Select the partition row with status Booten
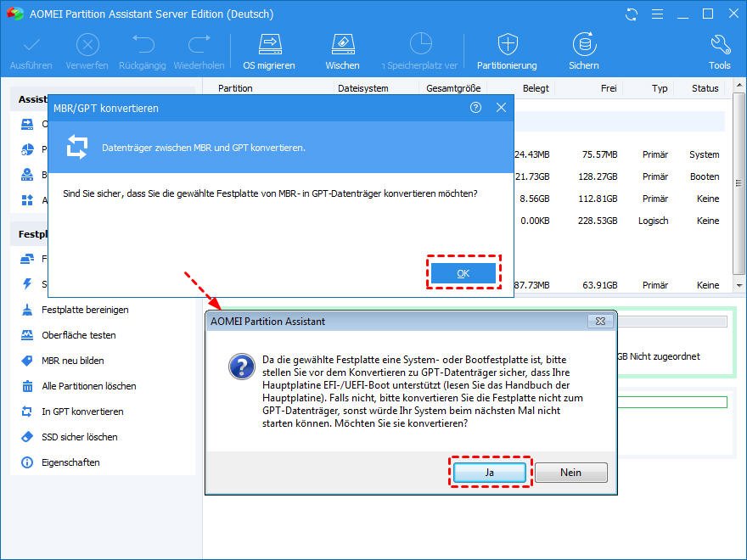Viewport: 747px width, 560px height. pyautogui.click(x=620, y=176)
